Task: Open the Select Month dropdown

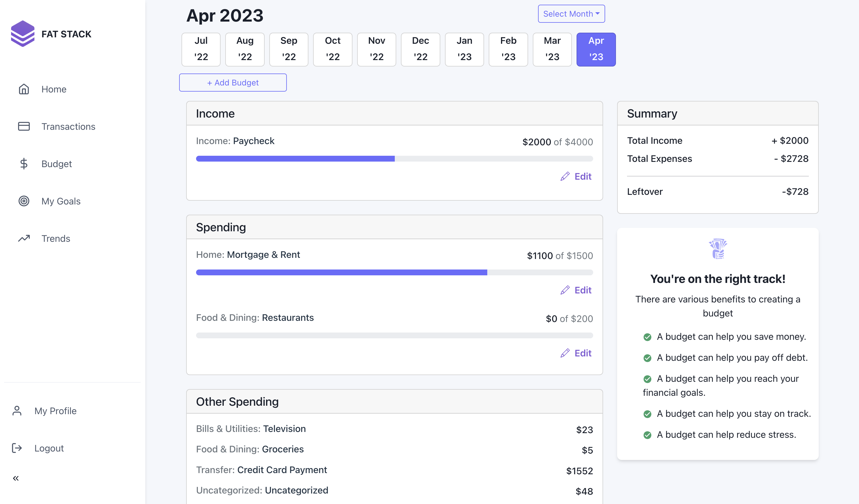Action: click(x=571, y=14)
